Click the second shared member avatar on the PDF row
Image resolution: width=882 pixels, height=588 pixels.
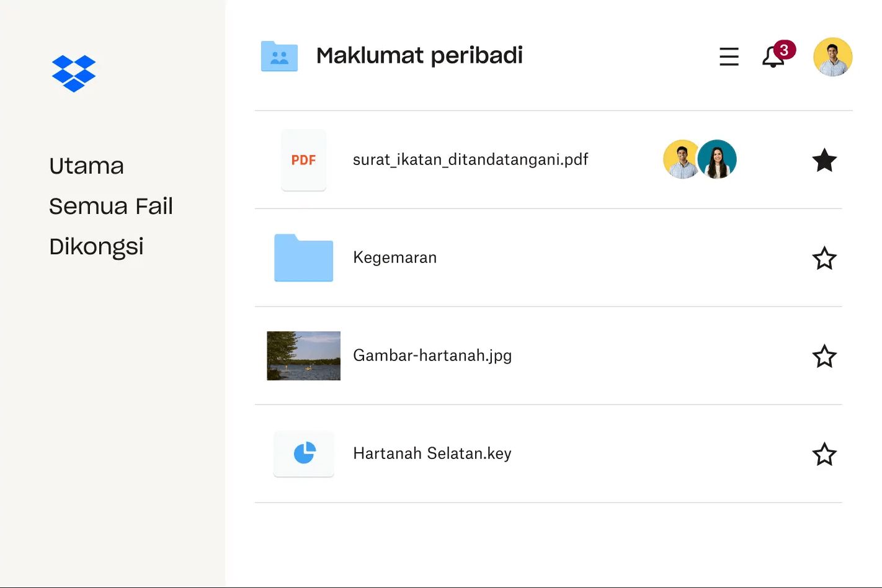pos(717,159)
